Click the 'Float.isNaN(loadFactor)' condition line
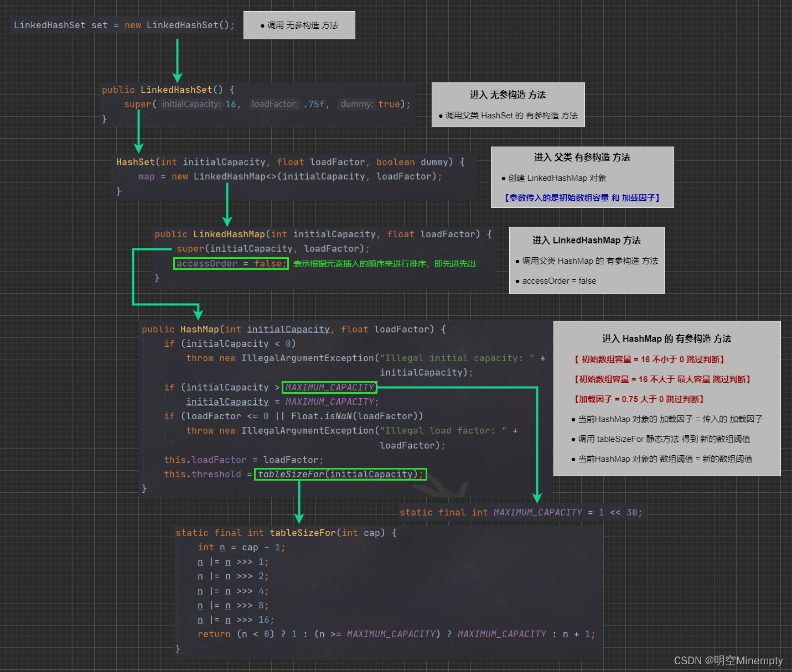Viewport: 792px width, 672px height. (293, 416)
